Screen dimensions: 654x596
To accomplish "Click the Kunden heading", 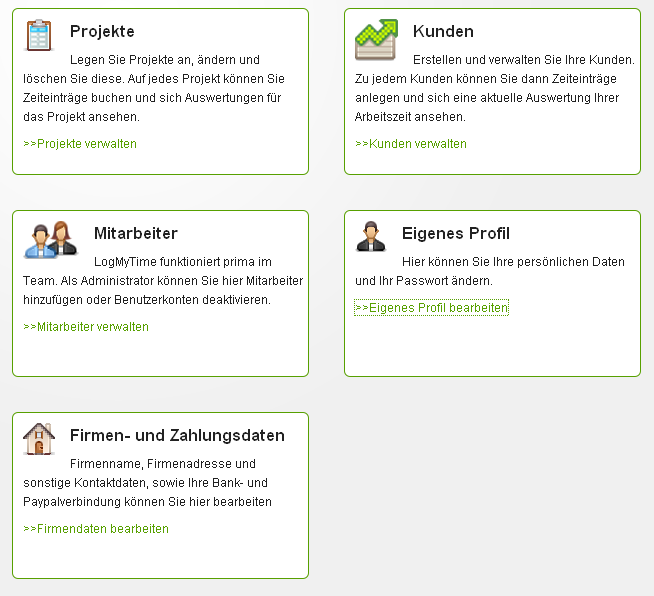I will click(443, 31).
